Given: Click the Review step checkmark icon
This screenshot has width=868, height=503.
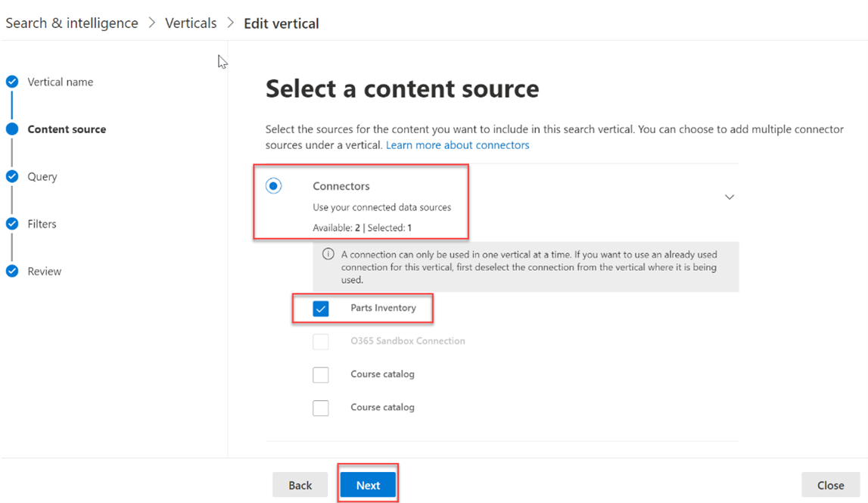Looking at the screenshot, I should (12, 271).
